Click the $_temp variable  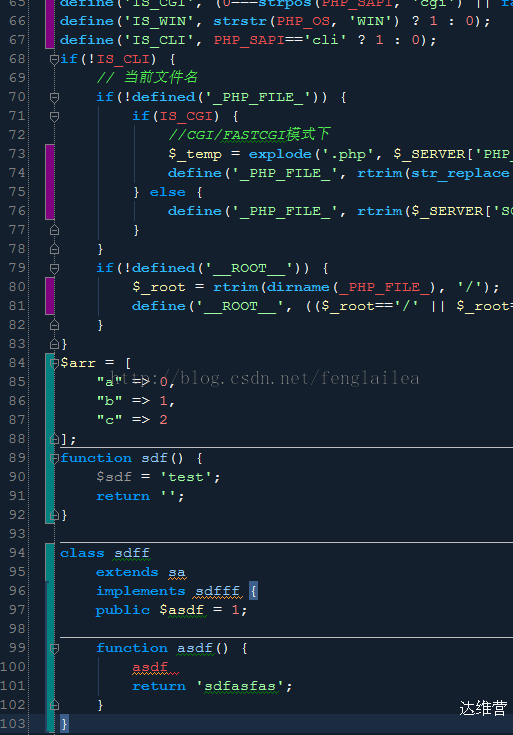pos(195,154)
